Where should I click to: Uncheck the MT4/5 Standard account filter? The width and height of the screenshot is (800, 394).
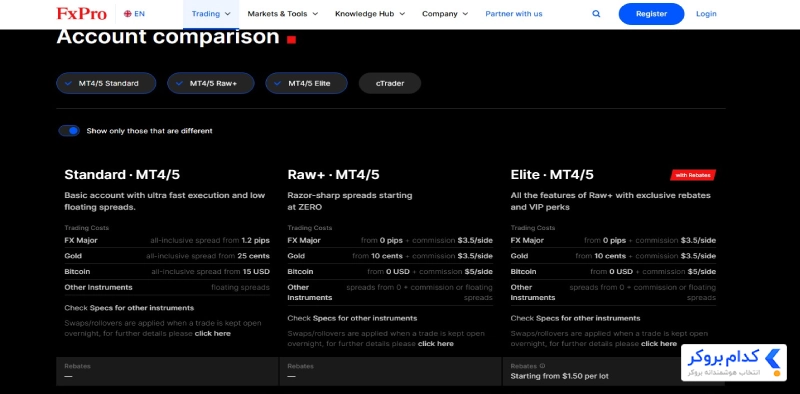pos(106,83)
